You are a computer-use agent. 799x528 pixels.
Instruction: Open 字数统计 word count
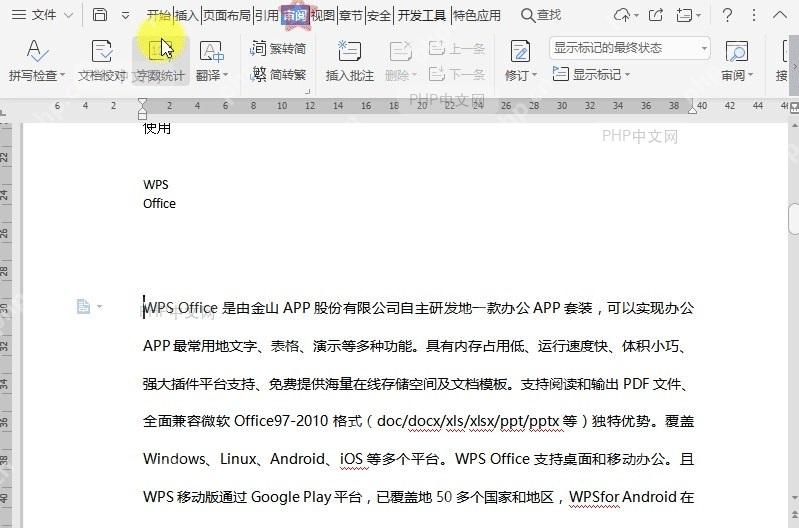159,61
